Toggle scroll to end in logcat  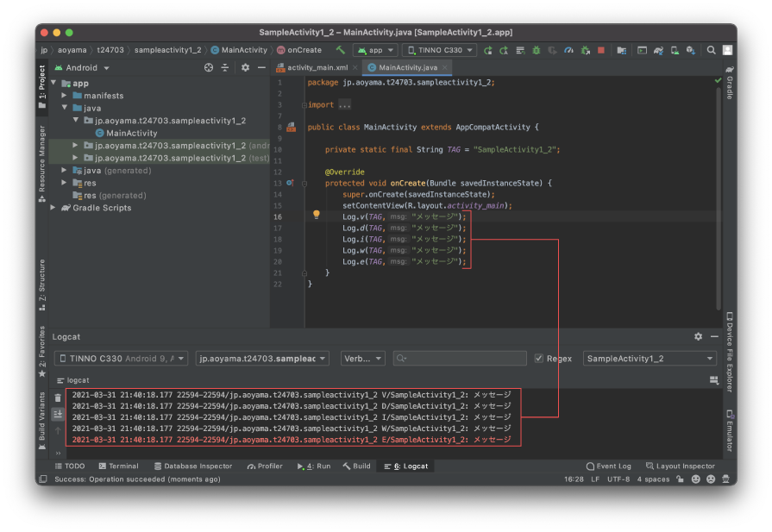58,414
